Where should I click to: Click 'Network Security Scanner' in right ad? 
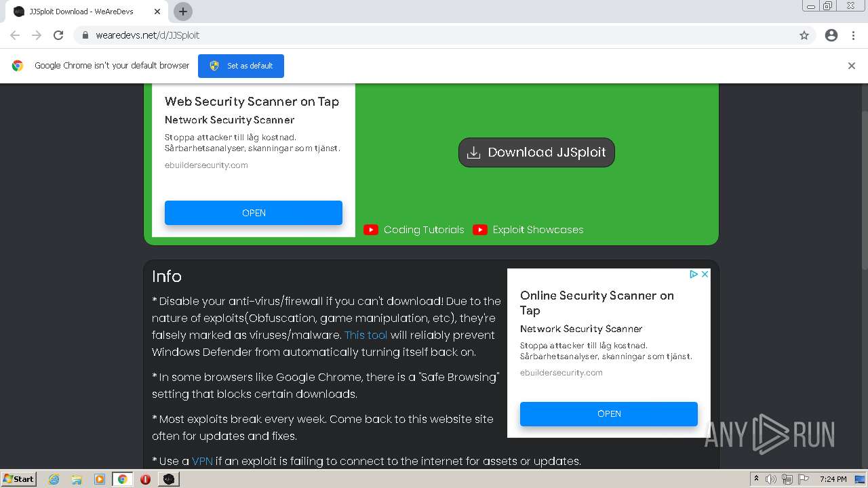pyautogui.click(x=581, y=329)
